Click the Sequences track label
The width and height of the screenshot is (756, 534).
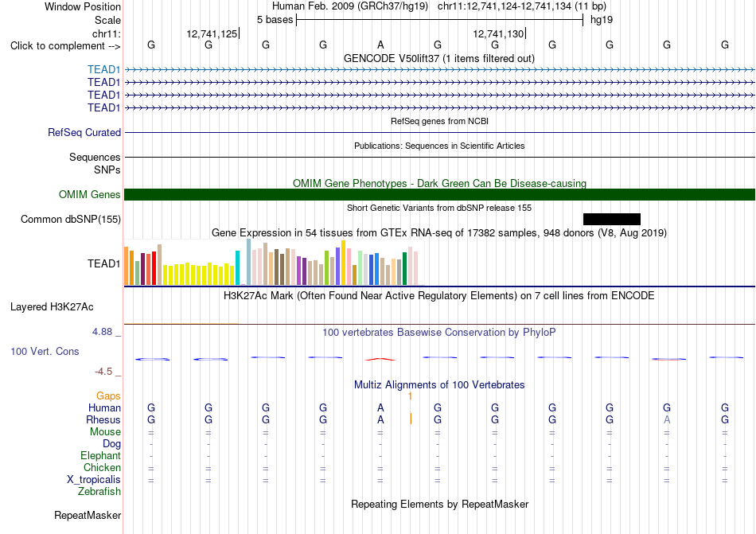(95, 157)
